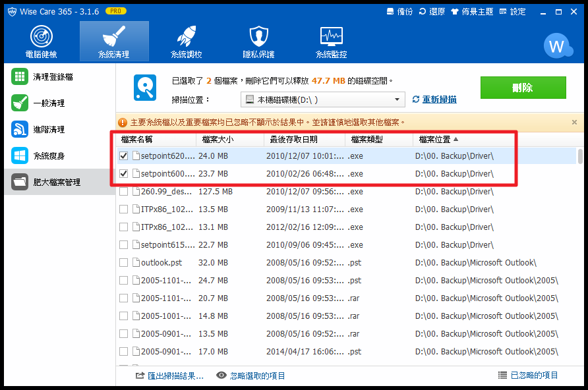Dismiss the orange warning notice bar
Image resolution: width=588 pixels, height=390 pixels.
pyautogui.click(x=574, y=123)
